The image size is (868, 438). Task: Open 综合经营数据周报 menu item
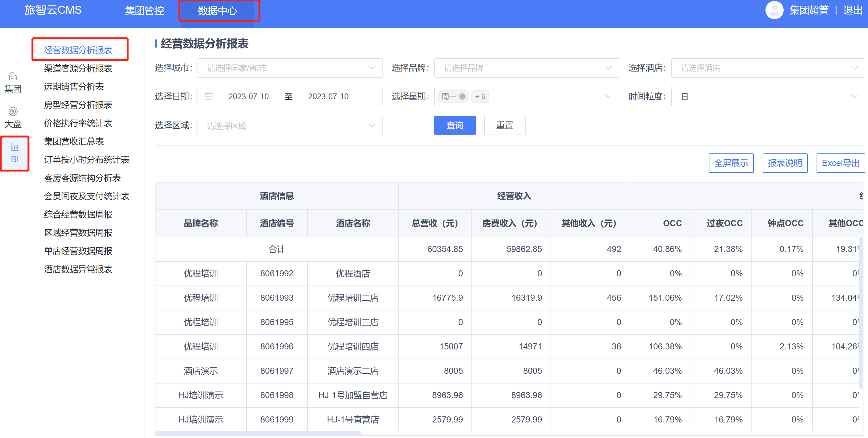pyautogui.click(x=78, y=214)
